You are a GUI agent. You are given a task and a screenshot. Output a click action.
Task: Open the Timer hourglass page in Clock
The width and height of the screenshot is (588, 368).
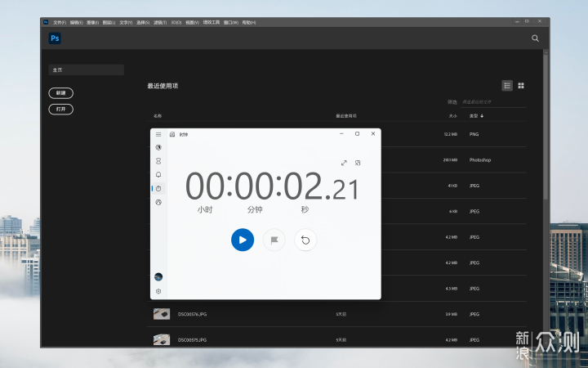(158, 161)
